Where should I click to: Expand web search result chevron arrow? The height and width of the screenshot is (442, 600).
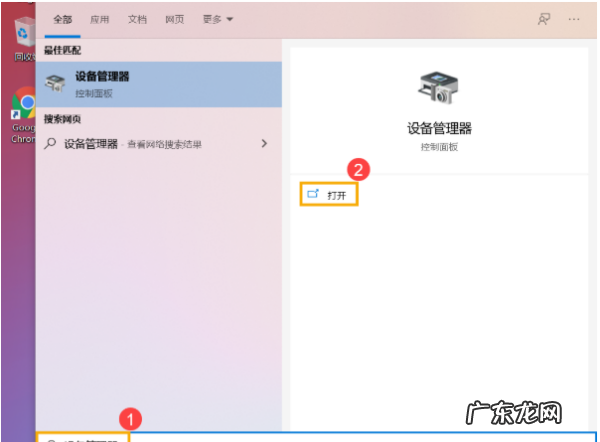pos(264,144)
